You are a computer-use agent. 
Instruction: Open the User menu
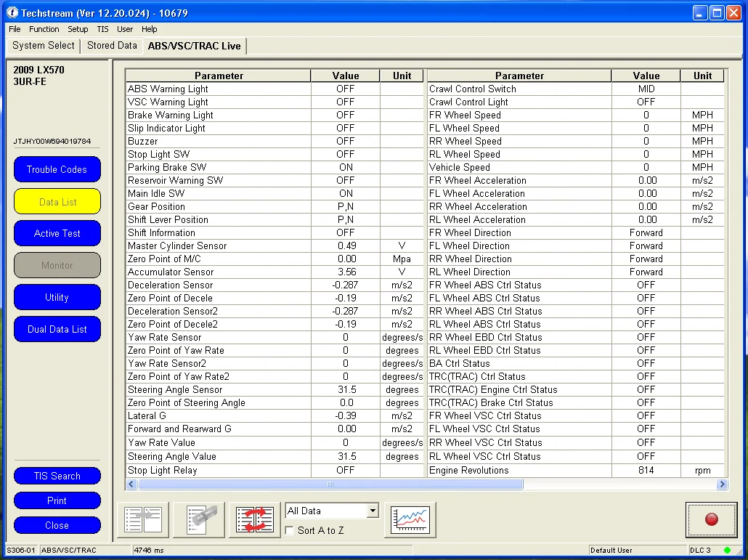coord(125,29)
